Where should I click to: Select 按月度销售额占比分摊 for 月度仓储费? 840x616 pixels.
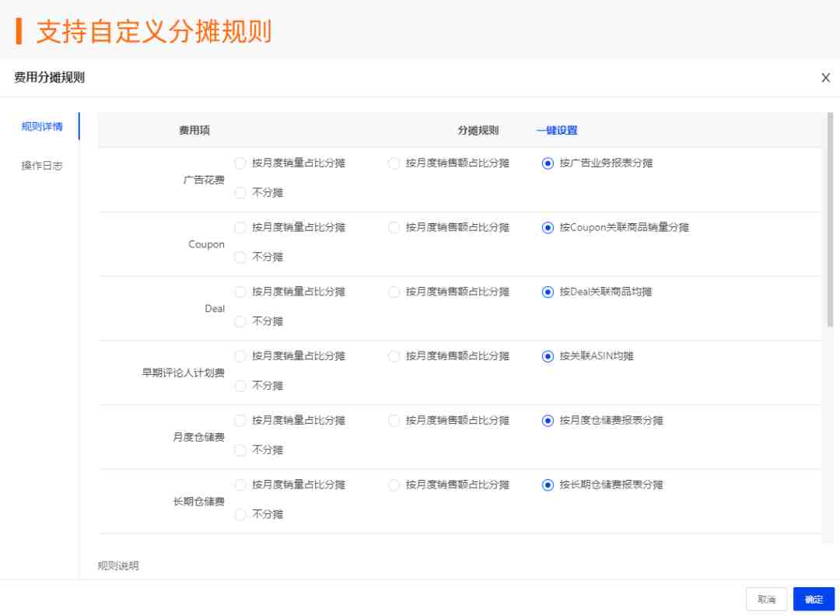[x=394, y=420]
